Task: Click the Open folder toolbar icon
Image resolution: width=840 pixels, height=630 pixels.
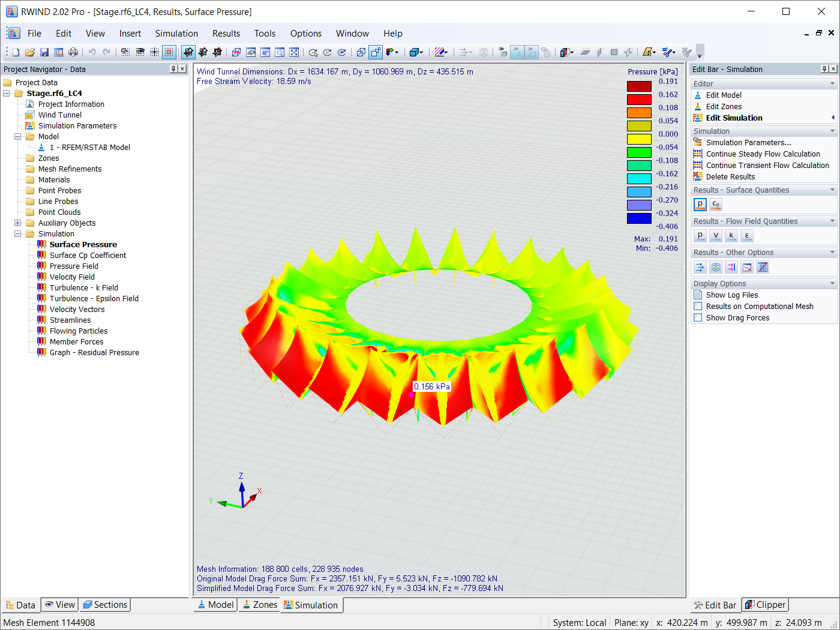Action: point(30,52)
